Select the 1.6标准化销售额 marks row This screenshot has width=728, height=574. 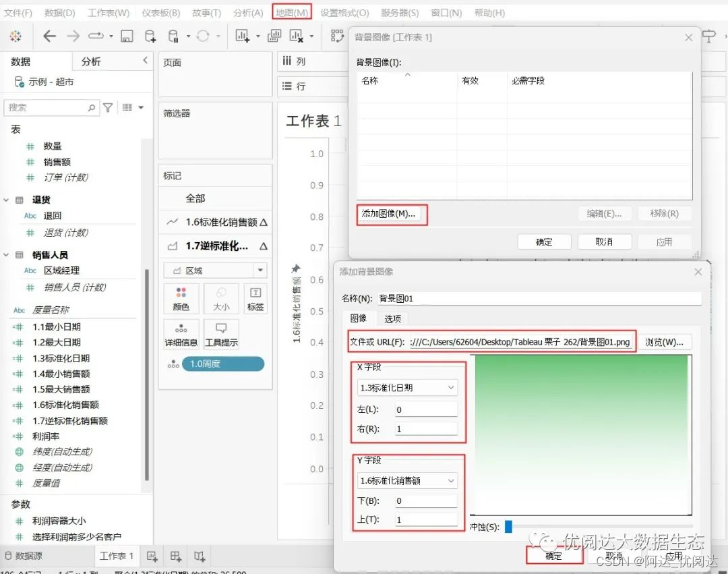(216, 222)
